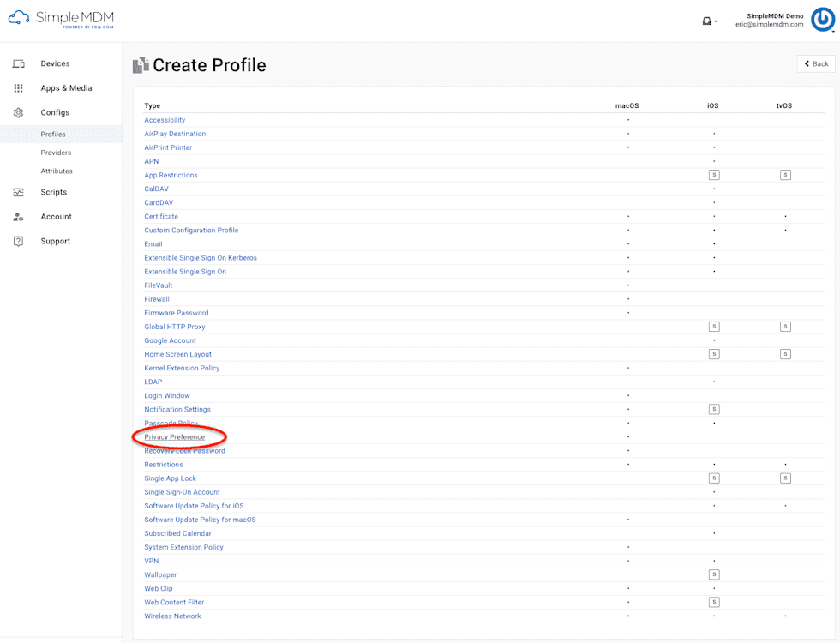
Task: Click the blue account avatar icon
Action: tap(823, 19)
